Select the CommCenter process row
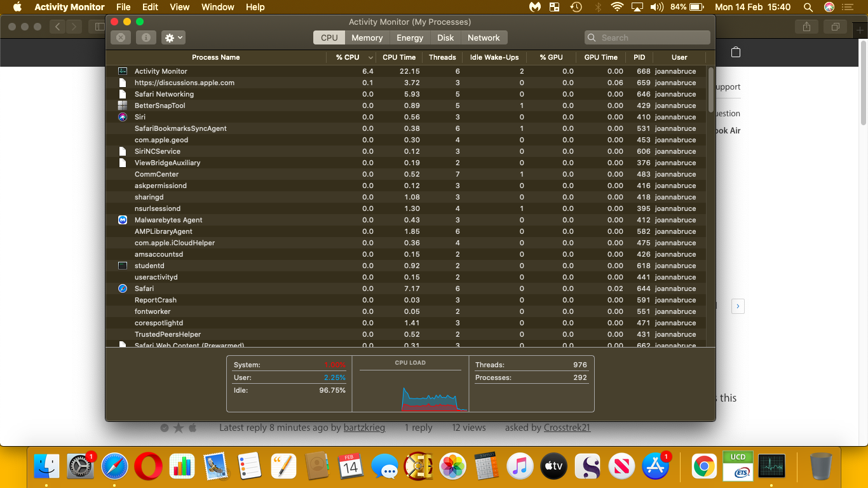This screenshot has width=868, height=488. click(405, 174)
